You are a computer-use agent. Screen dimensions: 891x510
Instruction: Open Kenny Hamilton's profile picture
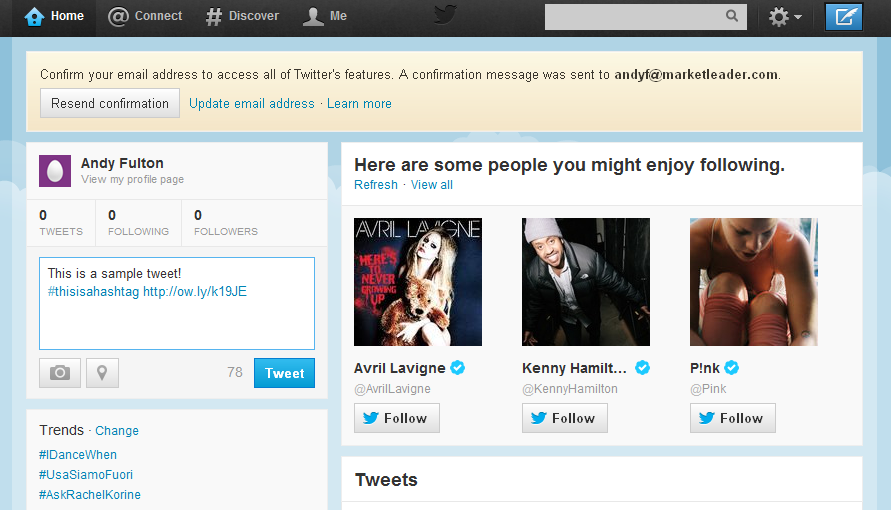coord(586,282)
